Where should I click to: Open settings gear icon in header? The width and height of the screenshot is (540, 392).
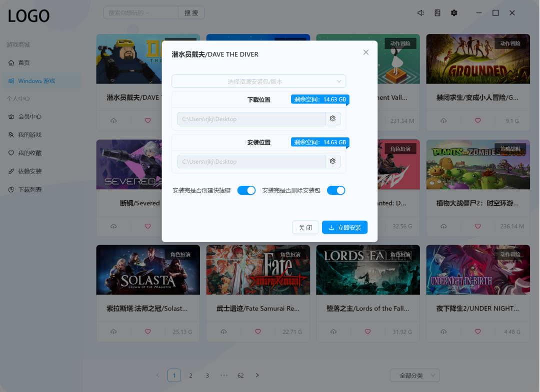(x=454, y=12)
